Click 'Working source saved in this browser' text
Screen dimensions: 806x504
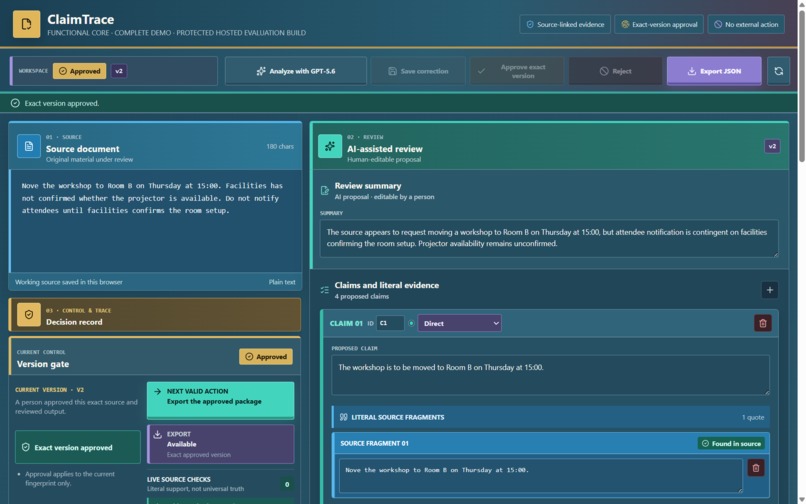[68, 282]
